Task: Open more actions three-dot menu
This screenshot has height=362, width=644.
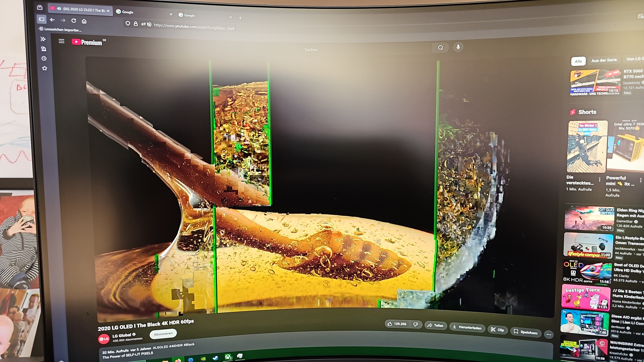Action: 548,334
